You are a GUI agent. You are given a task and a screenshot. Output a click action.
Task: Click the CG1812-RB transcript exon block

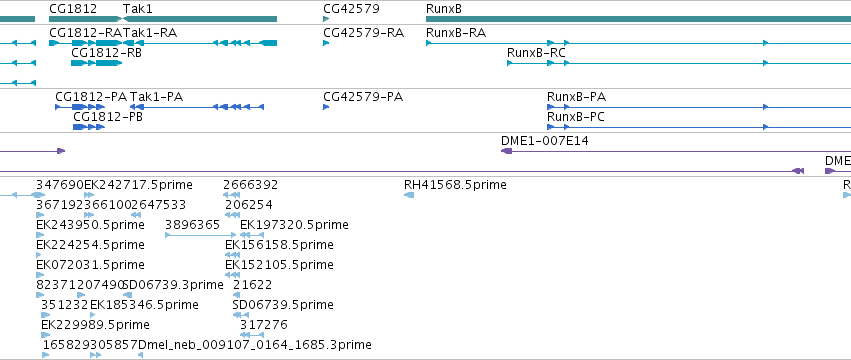coord(96,63)
